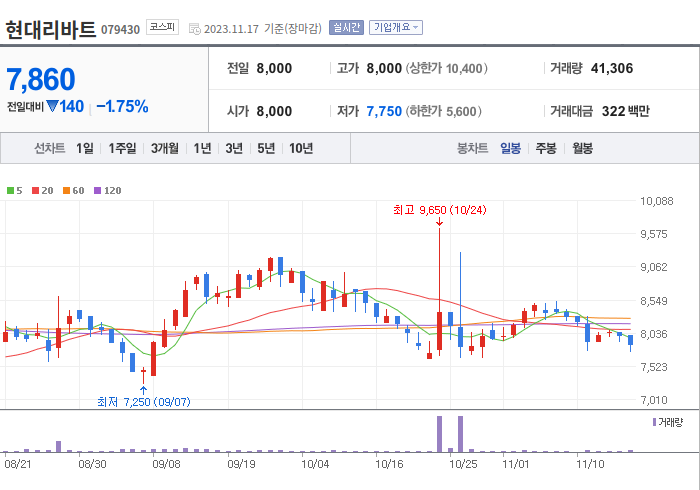The image size is (700, 490).
Task: Select the 1년 line chart tab
Action: click(202, 148)
